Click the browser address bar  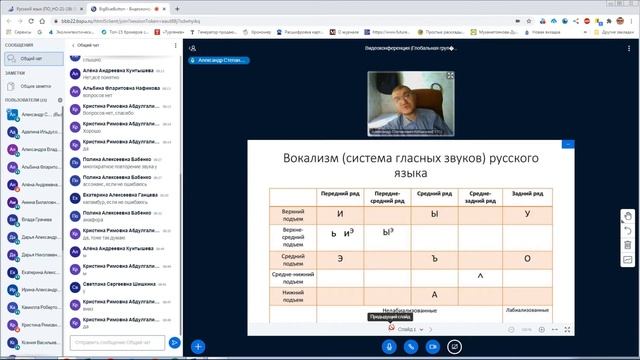click(x=282, y=21)
